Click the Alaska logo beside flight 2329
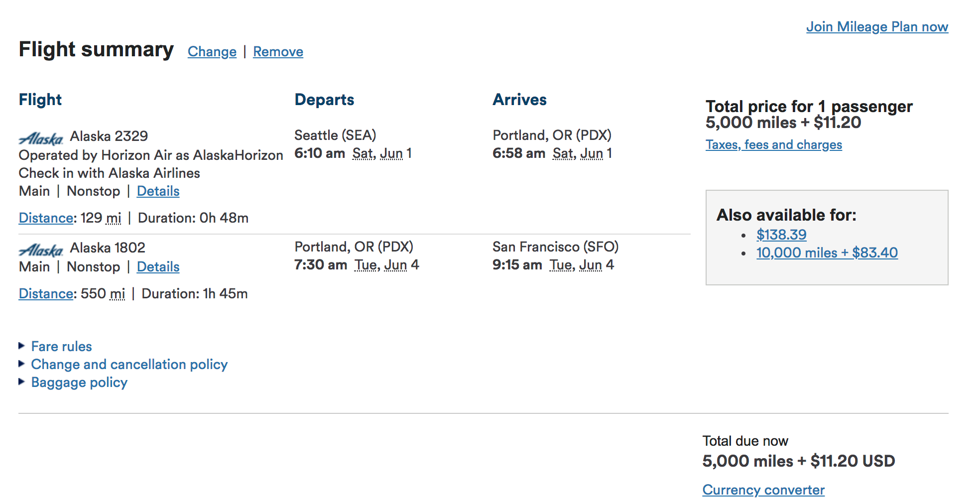 [x=41, y=138]
